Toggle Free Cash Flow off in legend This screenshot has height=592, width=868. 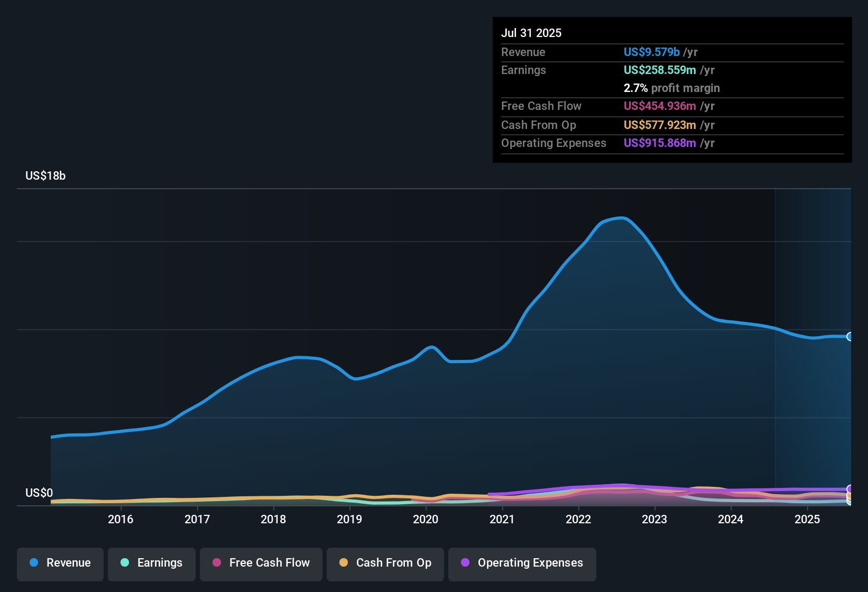click(x=261, y=563)
